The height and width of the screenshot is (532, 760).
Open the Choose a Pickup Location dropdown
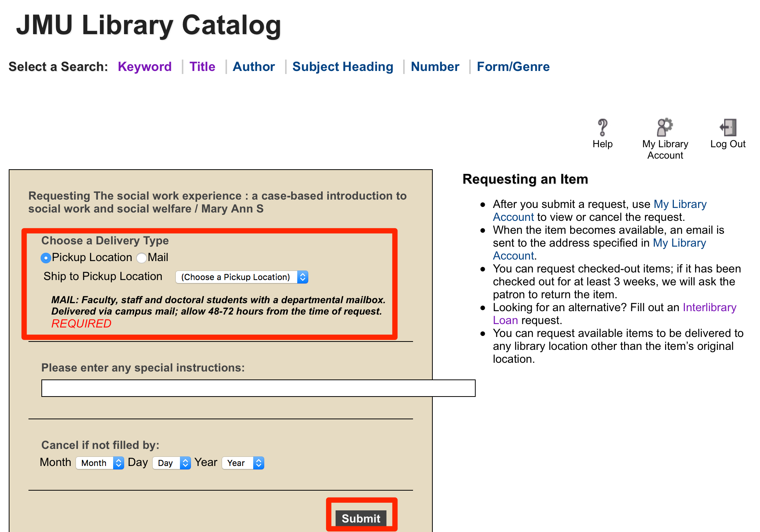242,277
